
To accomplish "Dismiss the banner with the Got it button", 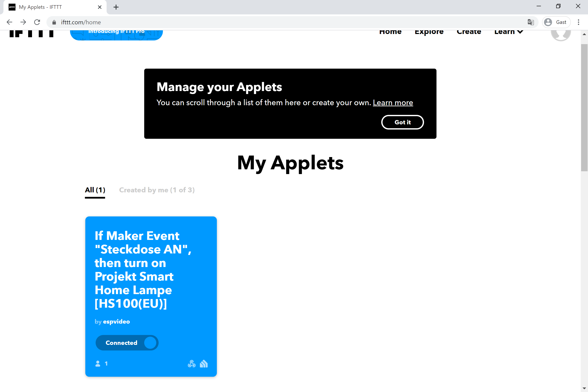I will point(402,122).
